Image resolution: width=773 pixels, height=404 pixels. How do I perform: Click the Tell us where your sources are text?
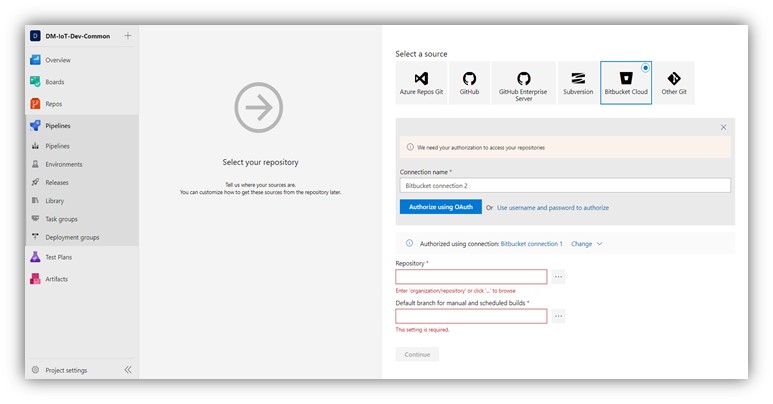[x=260, y=185]
